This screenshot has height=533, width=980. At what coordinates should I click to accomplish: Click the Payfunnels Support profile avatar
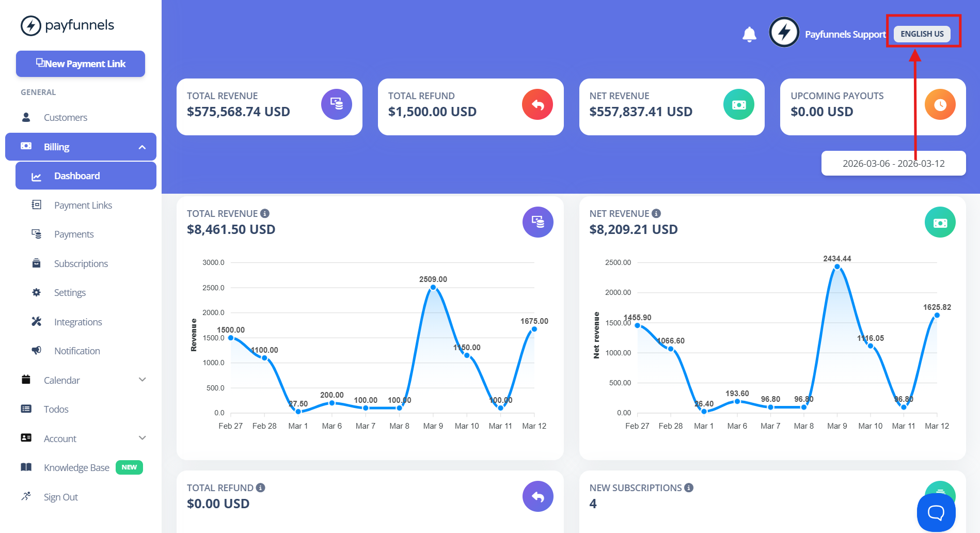[784, 32]
